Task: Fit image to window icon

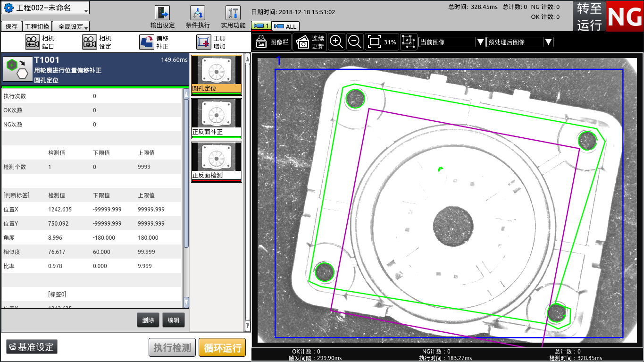Action: tap(375, 42)
